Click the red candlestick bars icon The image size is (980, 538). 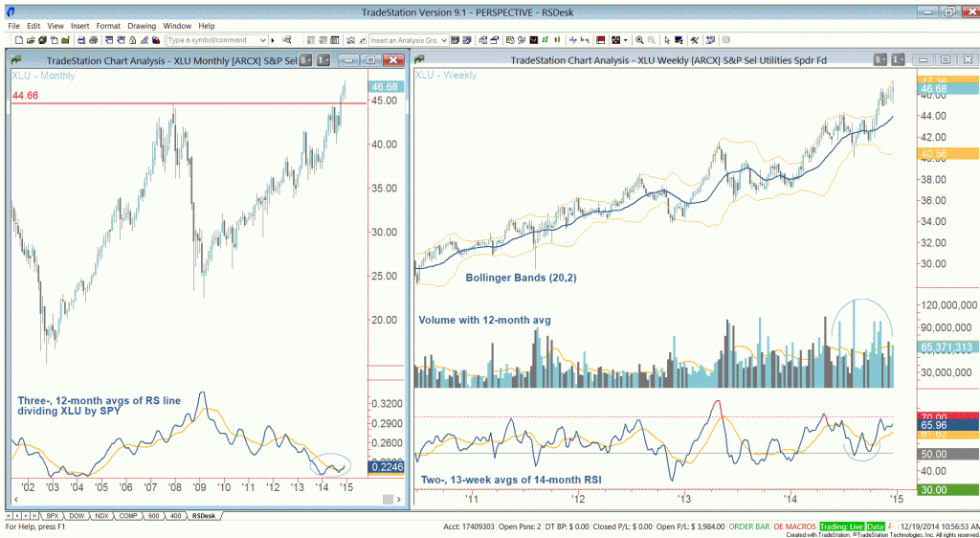(x=557, y=40)
